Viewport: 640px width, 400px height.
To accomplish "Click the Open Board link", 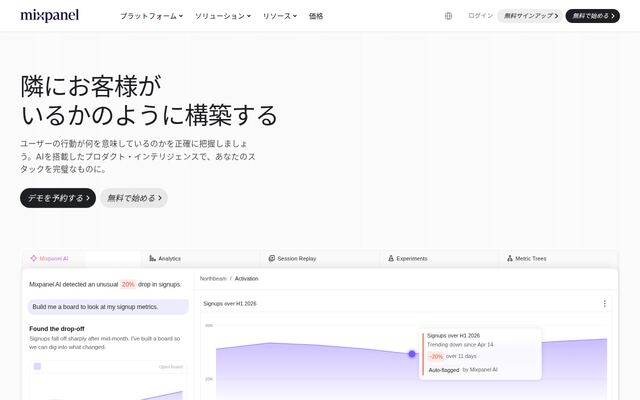I will 171,367.
